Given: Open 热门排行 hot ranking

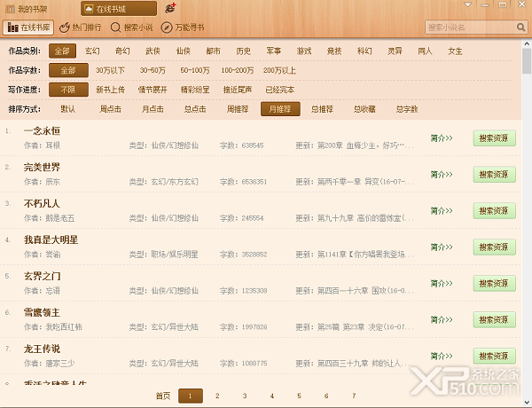Looking at the screenshot, I should (81, 27).
